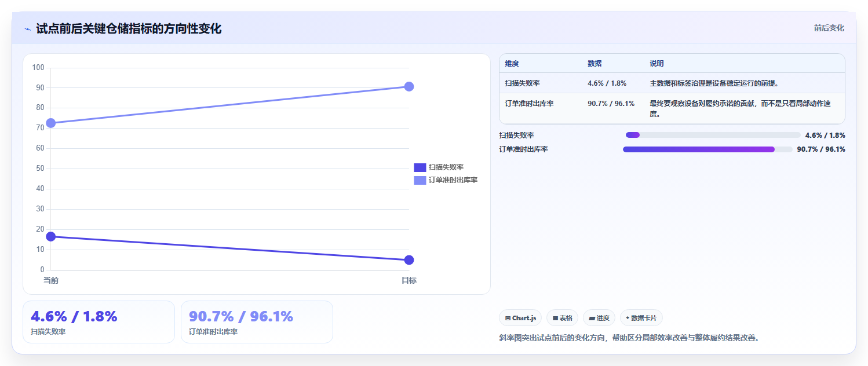
Task: Click the 说明 column header
Action: point(657,64)
